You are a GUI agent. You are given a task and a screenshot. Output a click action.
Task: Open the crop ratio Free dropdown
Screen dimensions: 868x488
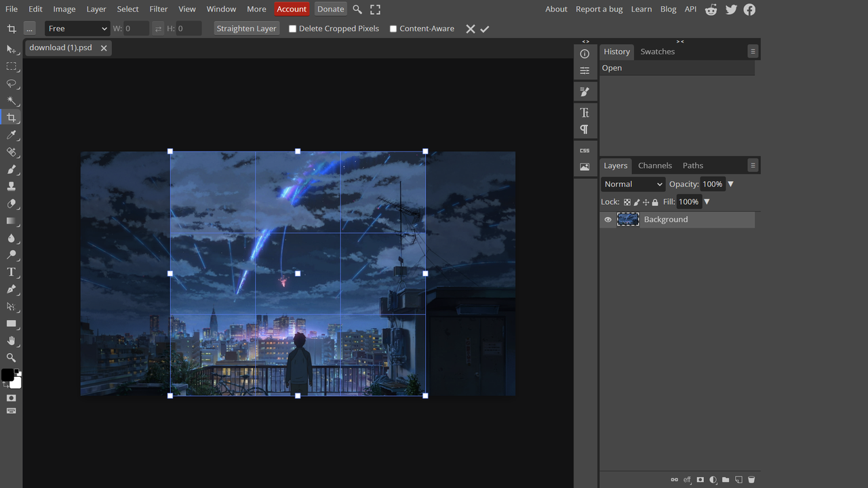pos(77,28)
